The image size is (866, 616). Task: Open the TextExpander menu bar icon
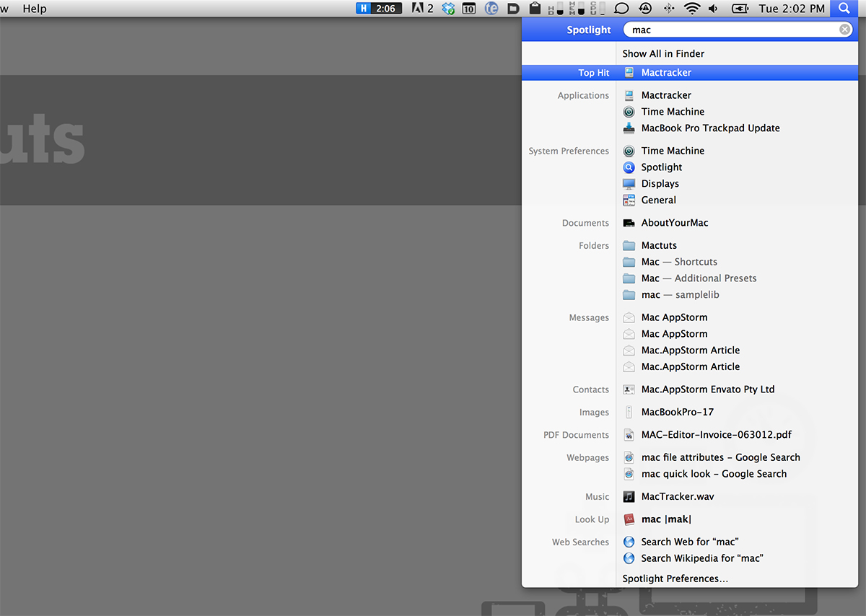[x=491, y=9]
